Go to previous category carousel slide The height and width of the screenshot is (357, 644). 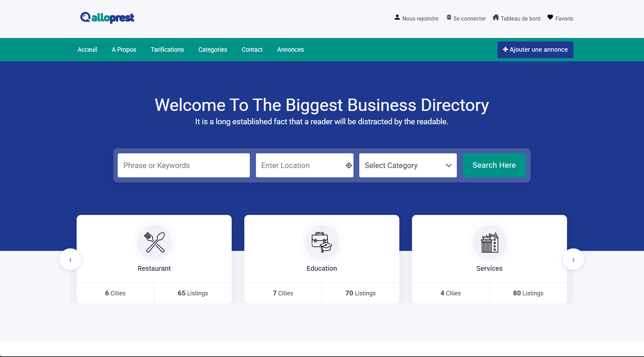(x=70, y=260)
